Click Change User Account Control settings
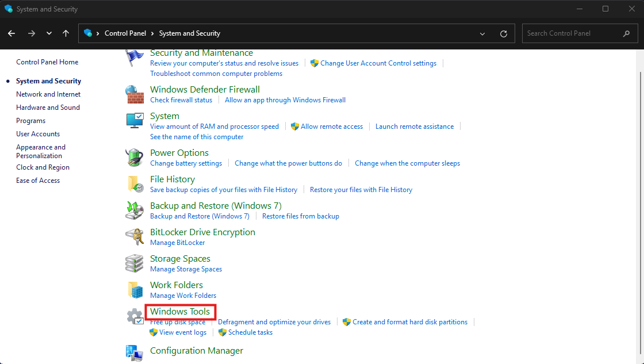 click(x=378, y=63)
